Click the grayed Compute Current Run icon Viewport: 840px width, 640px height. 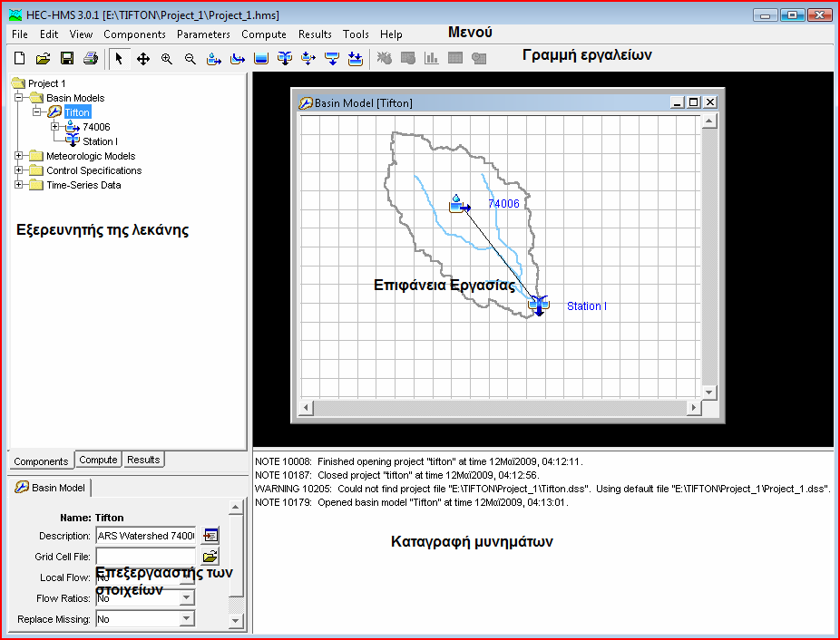point(384,58)
